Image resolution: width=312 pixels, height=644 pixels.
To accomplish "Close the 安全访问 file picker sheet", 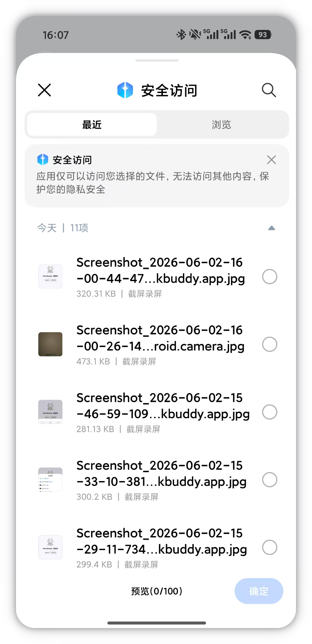I will pyautogui.click(x=44, y=90).
